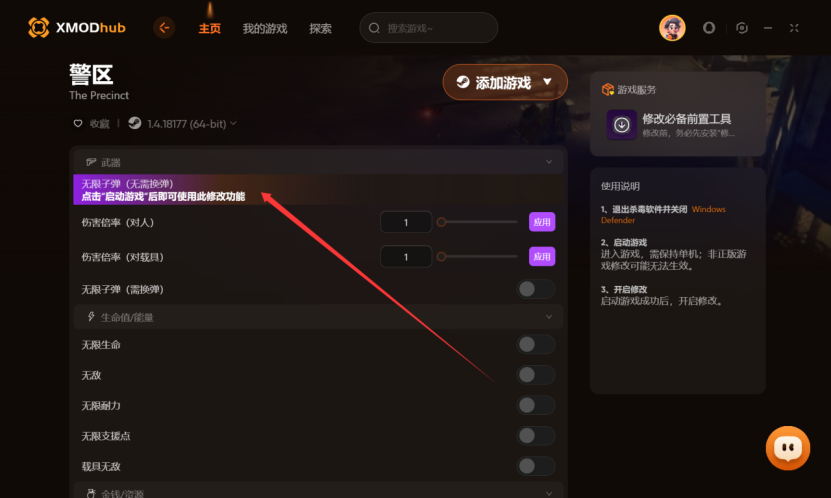
Task: Click the 搜索游戏 search field
Action: click(x=429, y=28)
